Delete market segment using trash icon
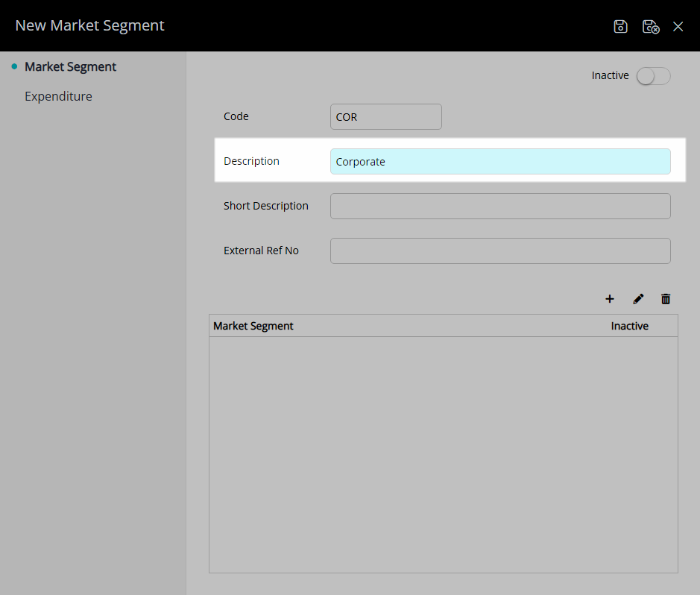The image size is (700, 595). point(666,299)
